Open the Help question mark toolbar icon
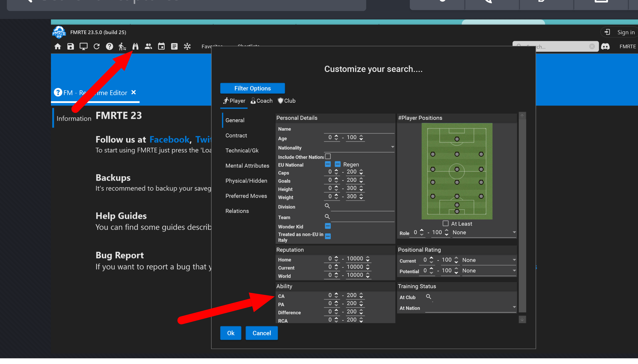 [109, 47]
